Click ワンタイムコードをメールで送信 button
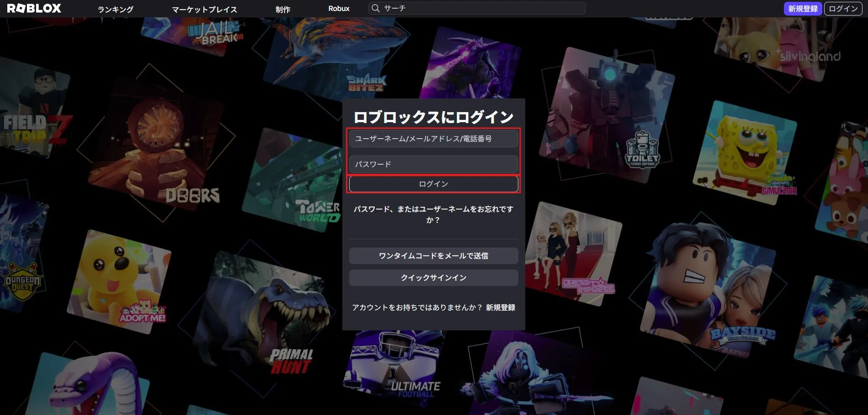 coord(433,256)
